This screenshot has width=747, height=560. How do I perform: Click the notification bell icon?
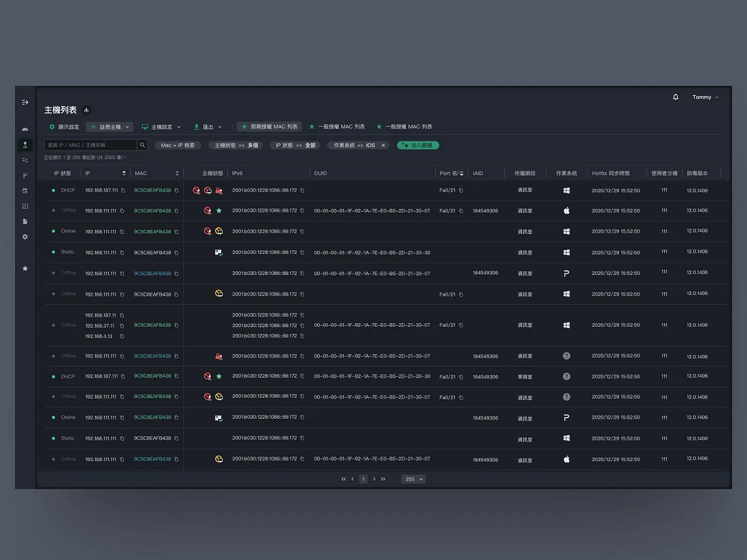(x=676, y=97)
